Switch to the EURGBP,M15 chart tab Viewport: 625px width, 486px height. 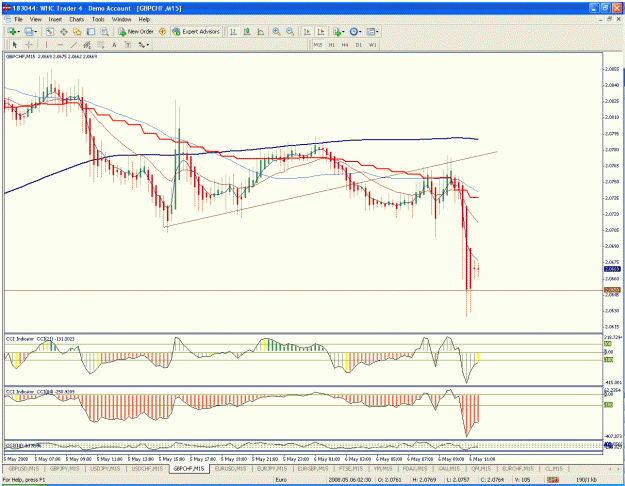[x=313, y=469]
